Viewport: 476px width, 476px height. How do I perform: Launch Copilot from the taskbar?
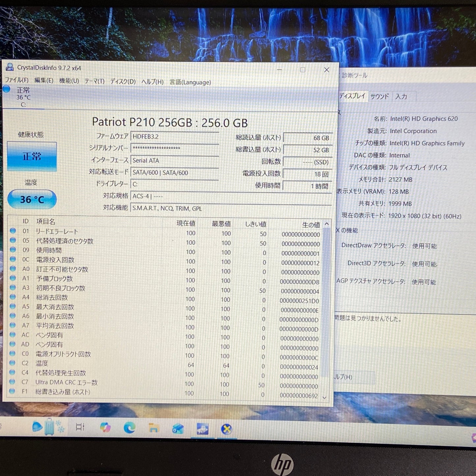coord(105,427)
